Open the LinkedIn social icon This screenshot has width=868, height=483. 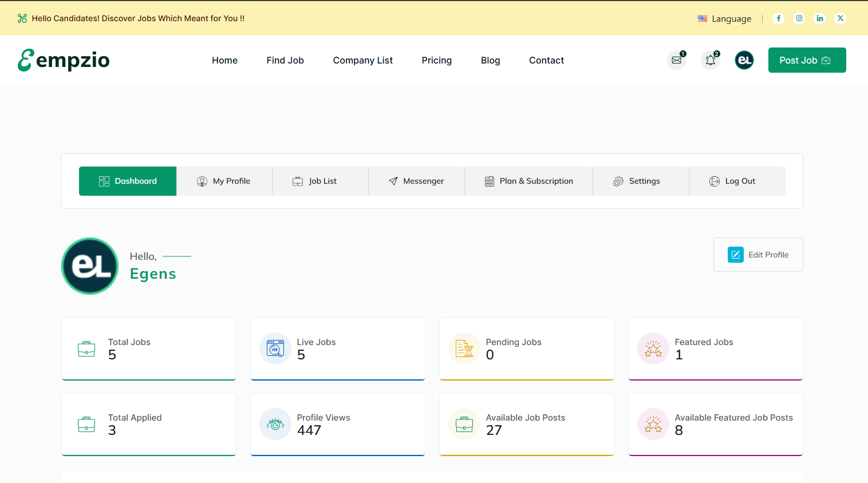click(820, 18)
